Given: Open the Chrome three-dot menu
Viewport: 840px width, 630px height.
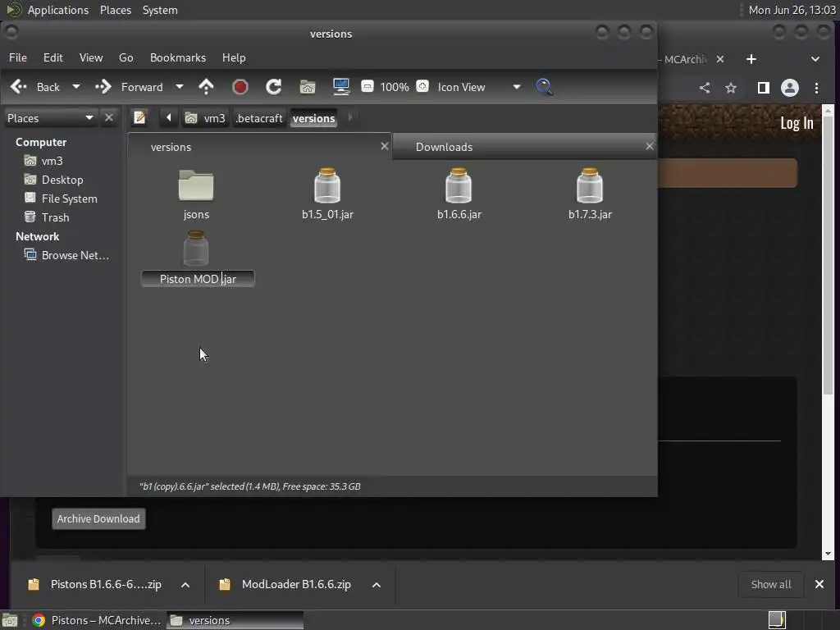Looking at the screenshot, I should [x=816, y=88].
